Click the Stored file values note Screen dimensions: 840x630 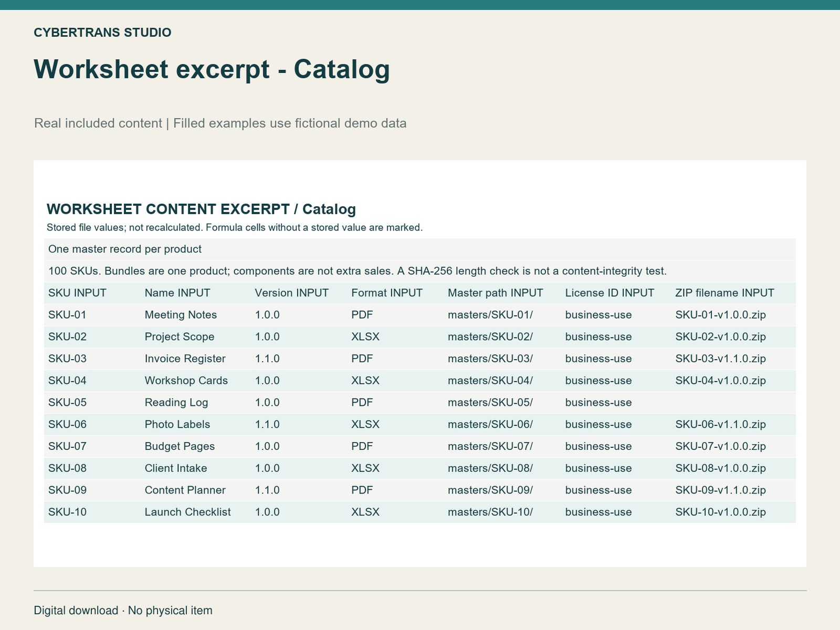(235, 228)
